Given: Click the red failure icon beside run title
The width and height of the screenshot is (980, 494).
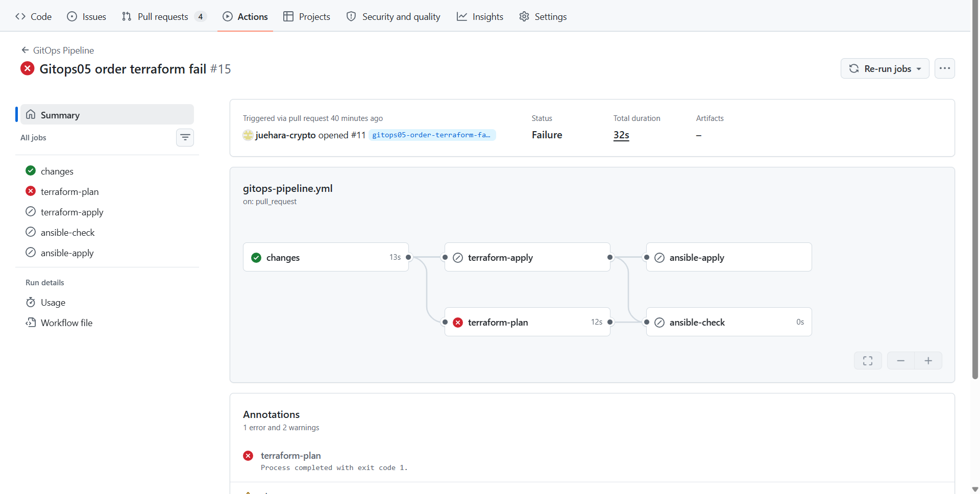Looking at the screenshot, I should [28, 68].
